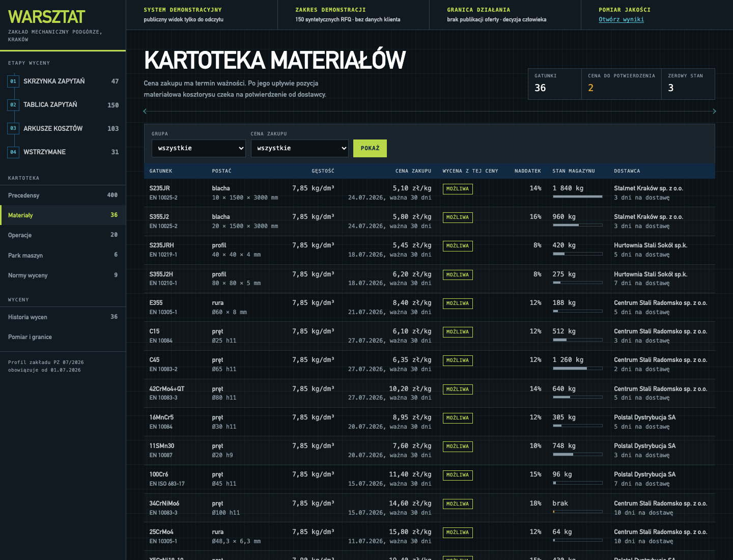Click price 14,60 zł/kg for 34CrNiMo6

point(410,503)
